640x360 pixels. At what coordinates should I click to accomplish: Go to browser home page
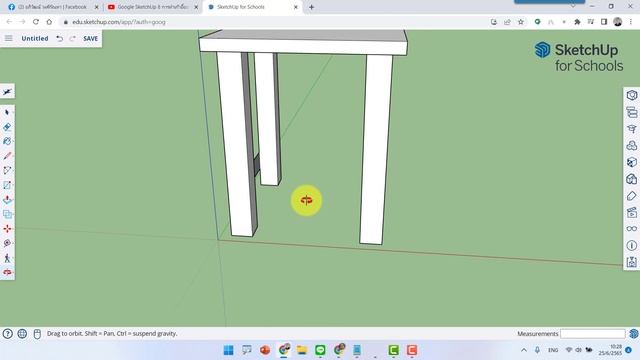pos(49,22)
